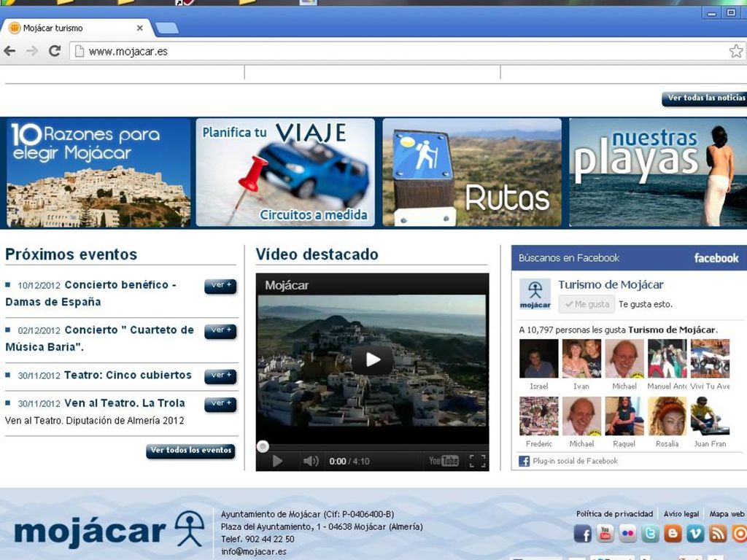747x560 pixels.
Task: Open Raquel's Facebook profile picture
Action: coord(624,416)
